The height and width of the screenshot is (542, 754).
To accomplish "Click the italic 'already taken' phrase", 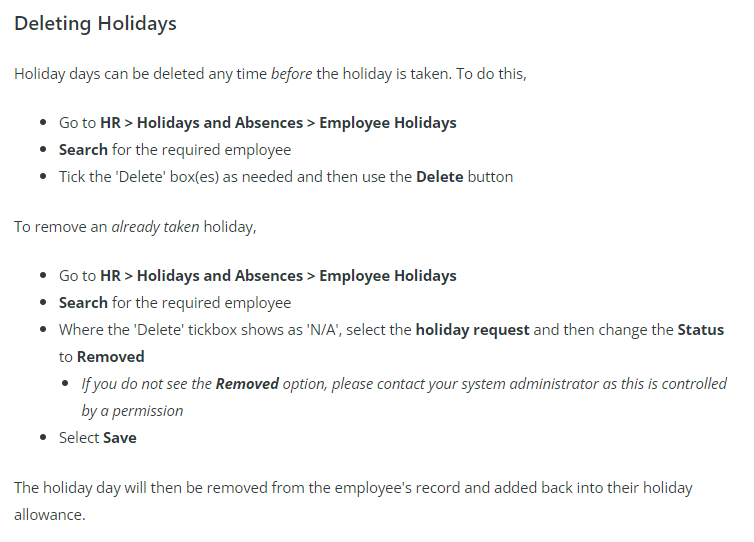I will (155, 227).
